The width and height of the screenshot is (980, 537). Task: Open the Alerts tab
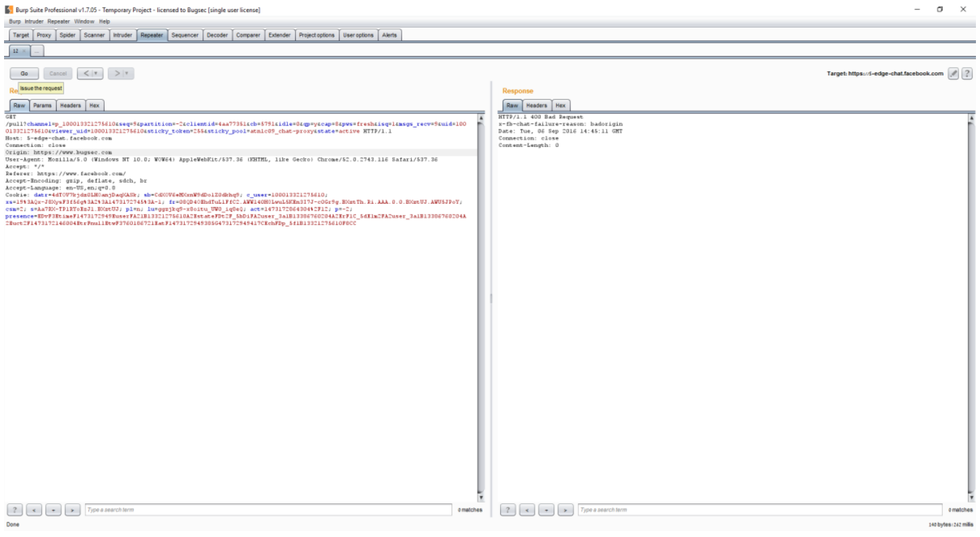tap(390, 35)
